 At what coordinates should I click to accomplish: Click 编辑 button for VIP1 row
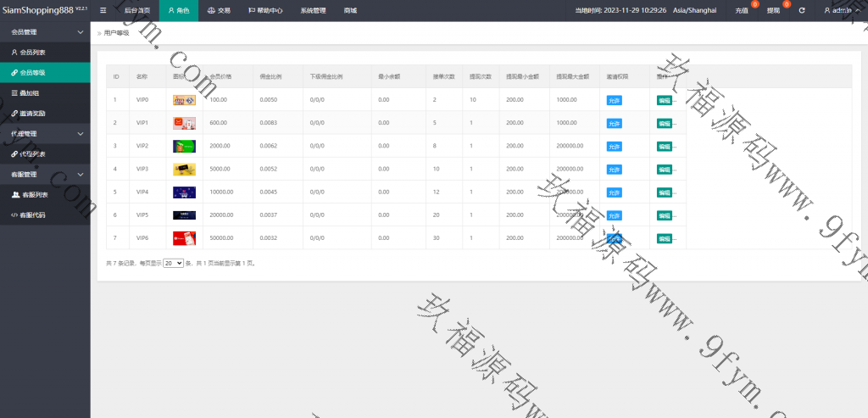coord(664,123)
